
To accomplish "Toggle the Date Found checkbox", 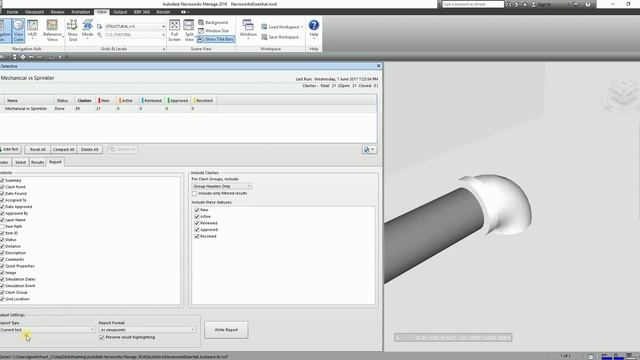I will (x=2, y=193).
